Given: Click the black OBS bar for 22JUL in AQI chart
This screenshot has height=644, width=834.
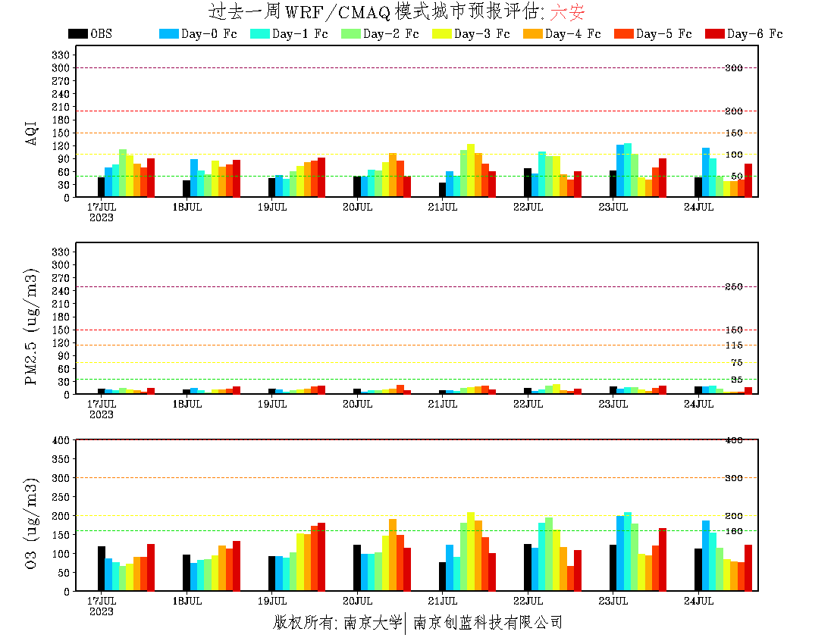Looking at the screenshot, I should 528,183.
